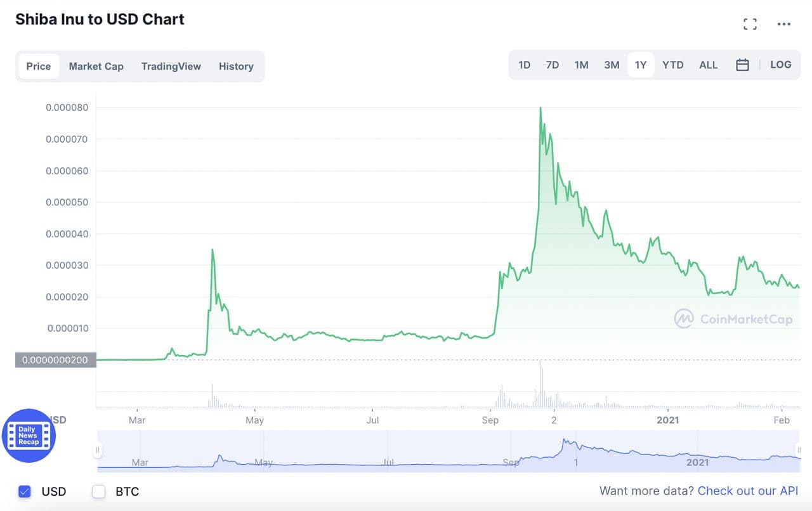Switch to the Market Cap tab
This screenshot has height=511, width=812.
96,66
